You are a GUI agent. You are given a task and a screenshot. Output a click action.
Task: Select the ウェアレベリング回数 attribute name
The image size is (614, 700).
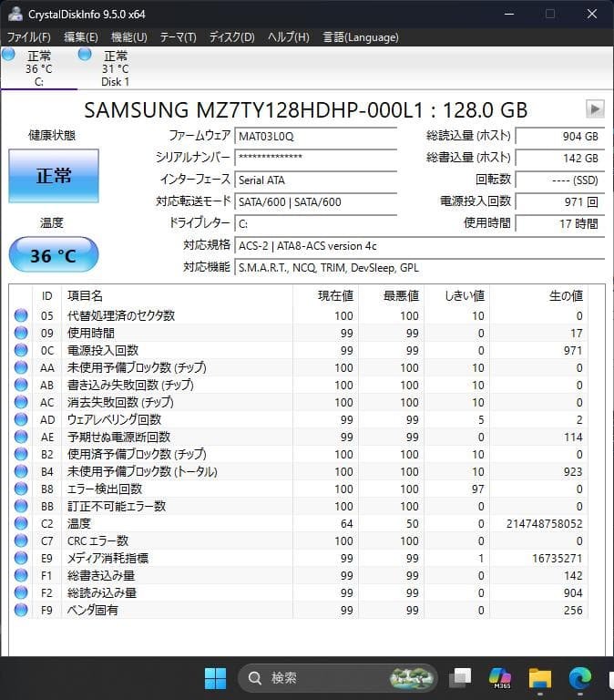[x=114, y=419]
